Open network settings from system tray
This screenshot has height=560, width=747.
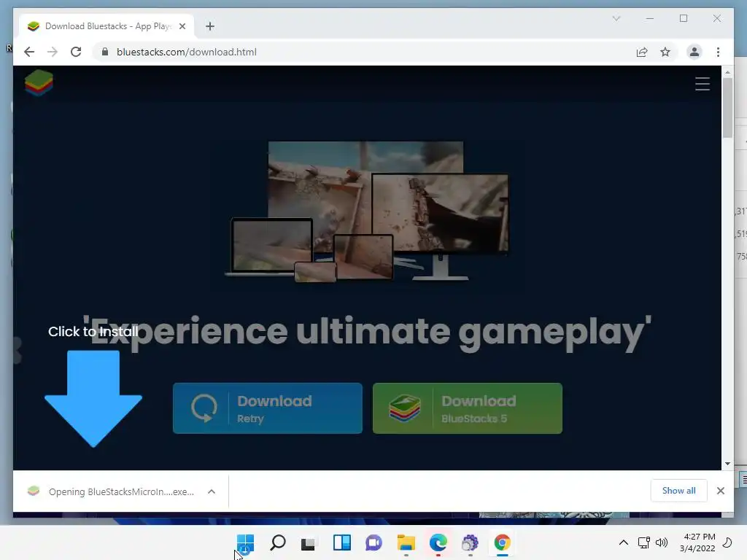coord(643,542)
